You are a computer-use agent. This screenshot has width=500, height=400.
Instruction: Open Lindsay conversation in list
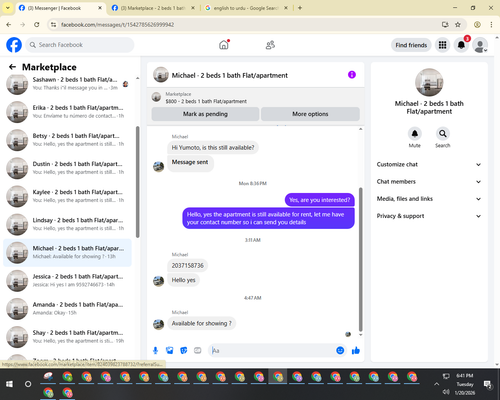pyautogui.click(x=67, y=224)
